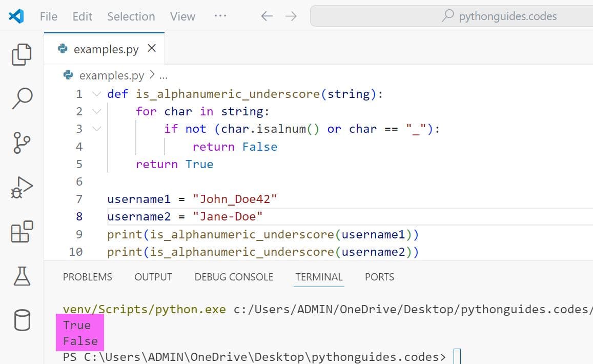Click venv/Scripts/python.exe in the terminal
This screenshot has height=364, width=593.
(x=144, y=309)
